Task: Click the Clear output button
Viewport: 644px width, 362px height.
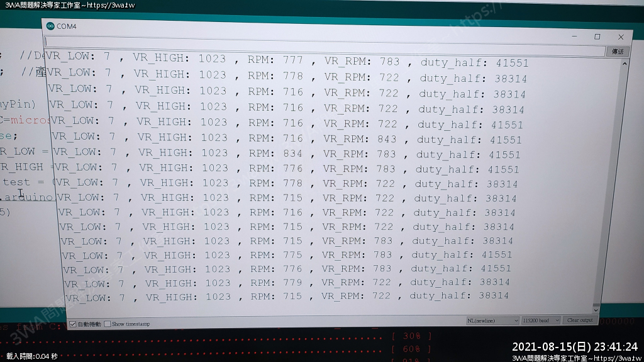Action: tap(579, 320)
